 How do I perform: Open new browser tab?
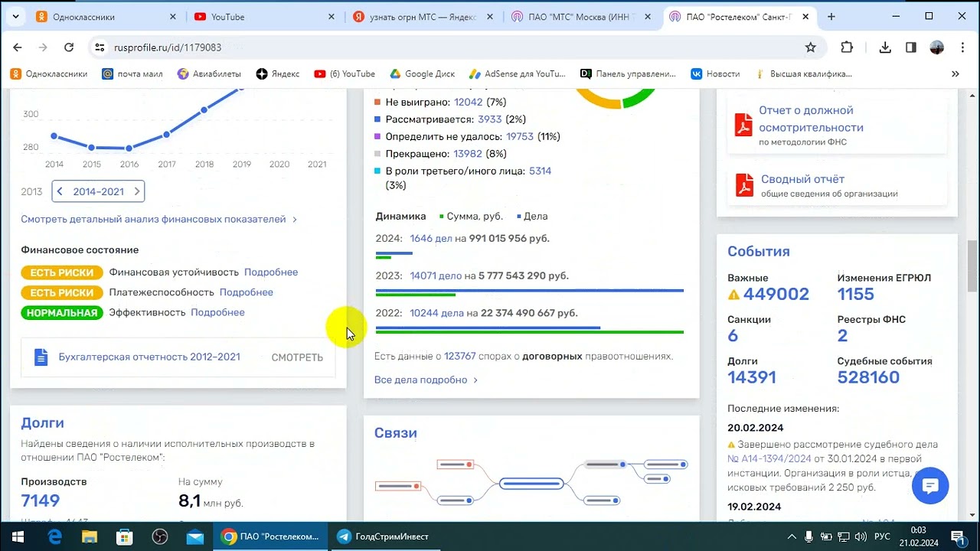[x=831, y=17]
